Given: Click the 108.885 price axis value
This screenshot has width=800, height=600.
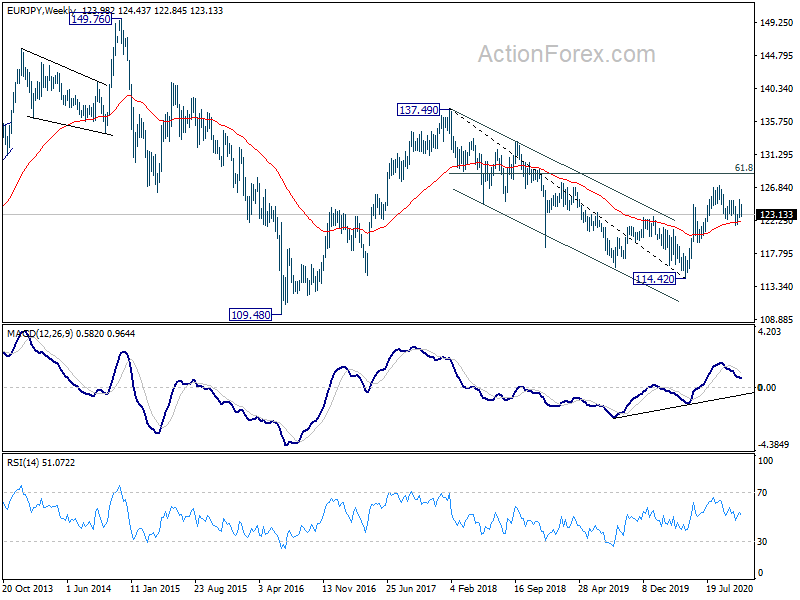Looking at the screenshot, I should click(777, 319).
